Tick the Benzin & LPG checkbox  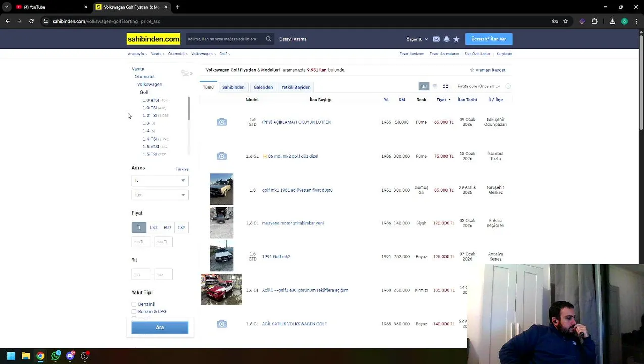134,312
